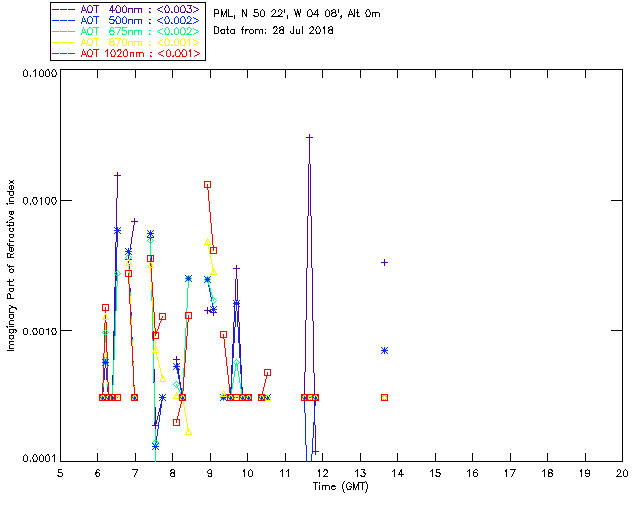Screen dimensions: 640x512
Task: Click the highest red square marker near 9 GMT
Action: (x=207, y=184)
